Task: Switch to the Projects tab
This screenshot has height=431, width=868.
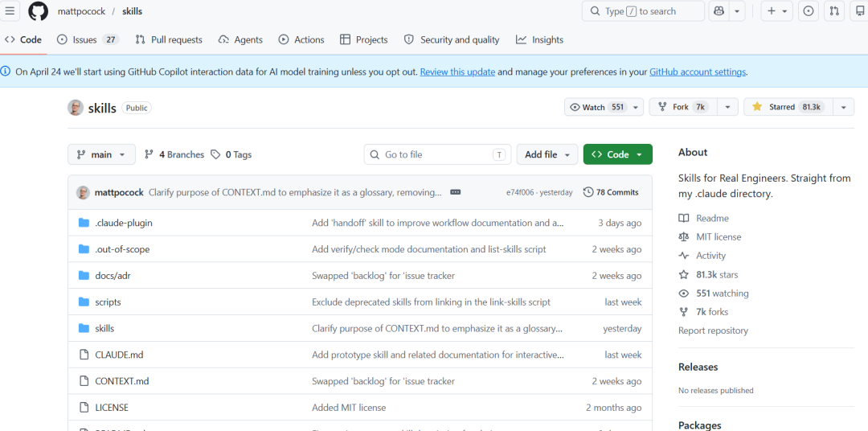Action: tap(364, 40)
